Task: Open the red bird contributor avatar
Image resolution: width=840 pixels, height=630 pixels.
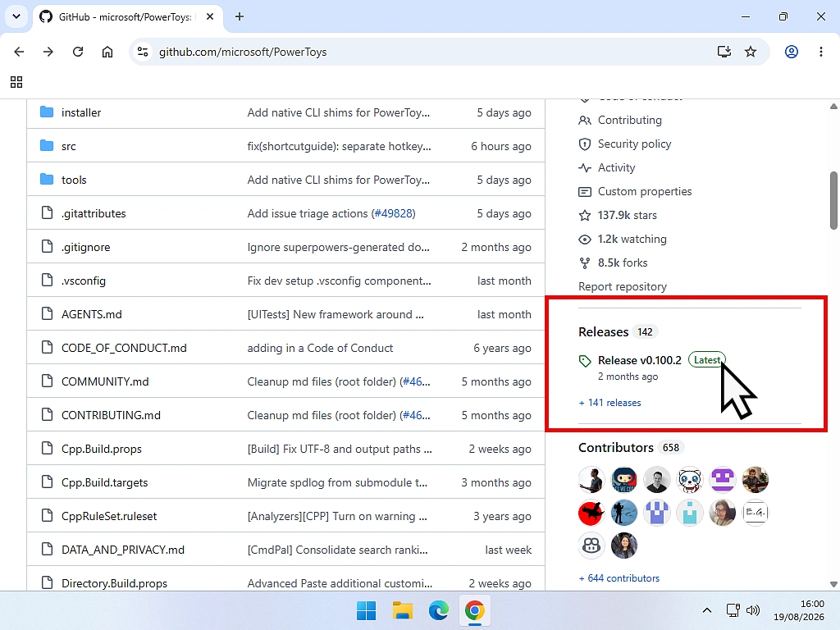Action: point(591,513)
